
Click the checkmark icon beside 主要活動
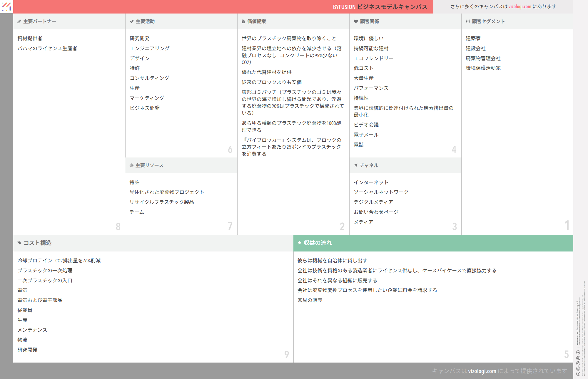coord(132,21)
